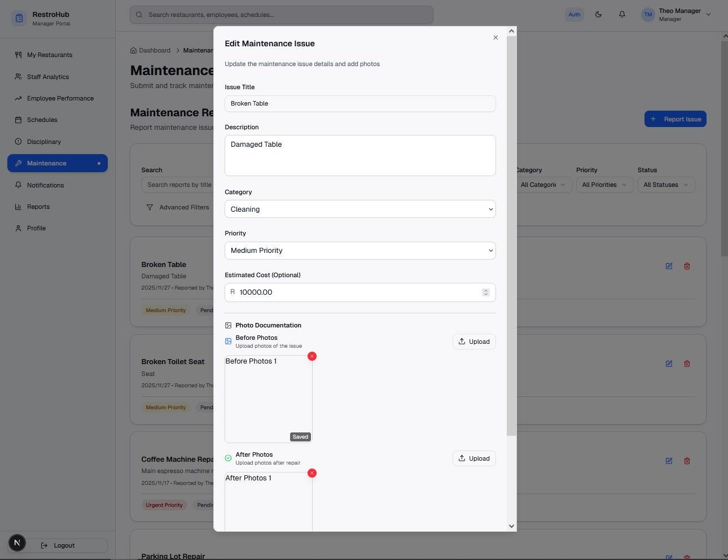Image resolution: width=728 pixels, height=560 pixels.
Task: Open the Category dropdown showing Cleaning
Action: (360, 209)
